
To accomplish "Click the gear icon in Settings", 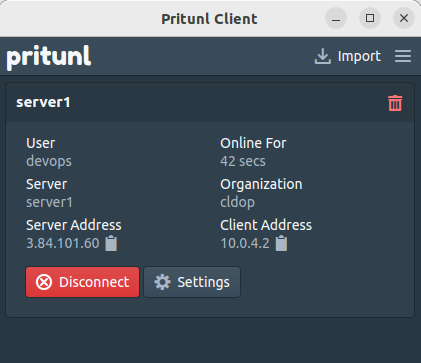I will click(162, 282).
